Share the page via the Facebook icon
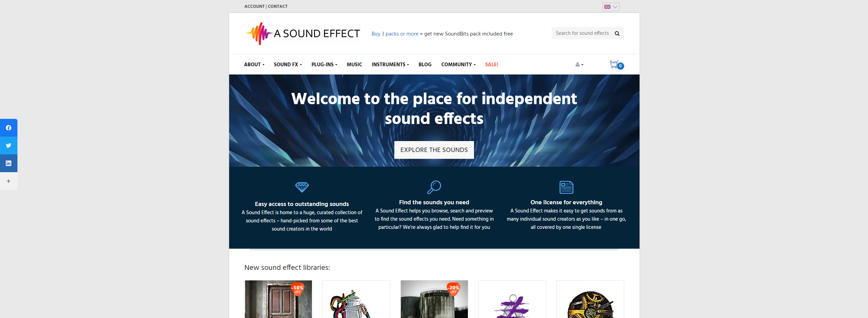 (9, 128)
